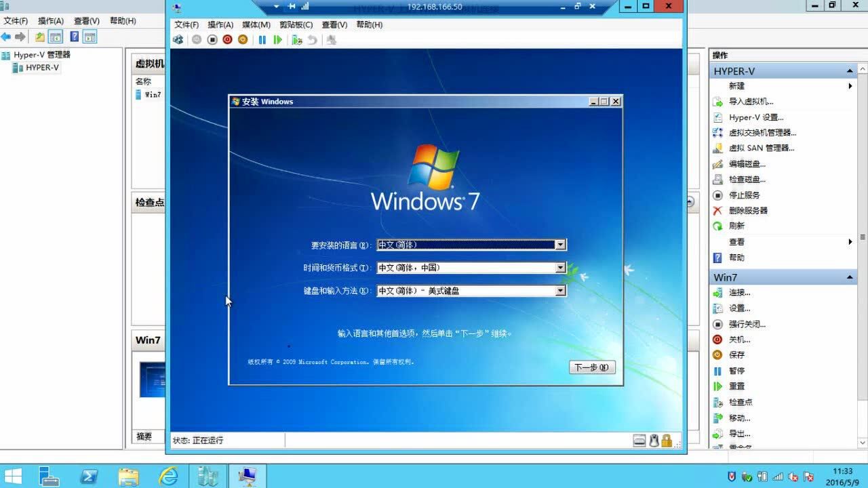868x488 pixels.
Task: Click the 下一步(N) button
Action: click(592, 367)
